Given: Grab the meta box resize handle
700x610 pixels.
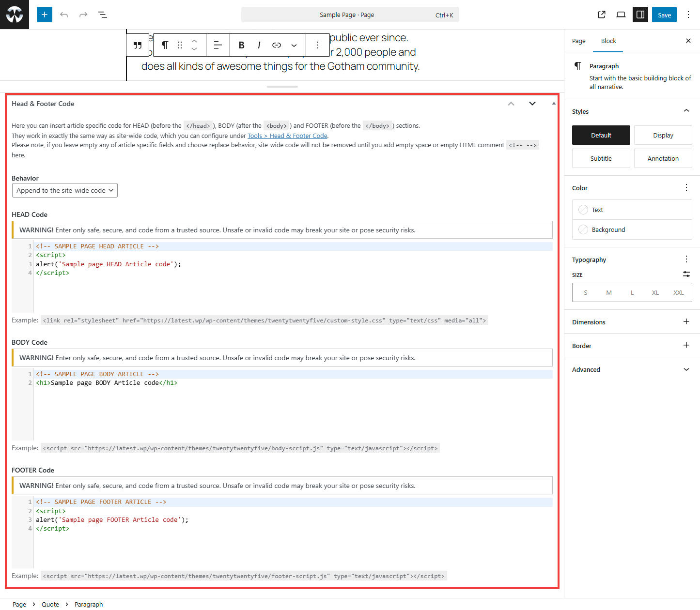Looking at the screenshot, I should [x=282, y=87].
